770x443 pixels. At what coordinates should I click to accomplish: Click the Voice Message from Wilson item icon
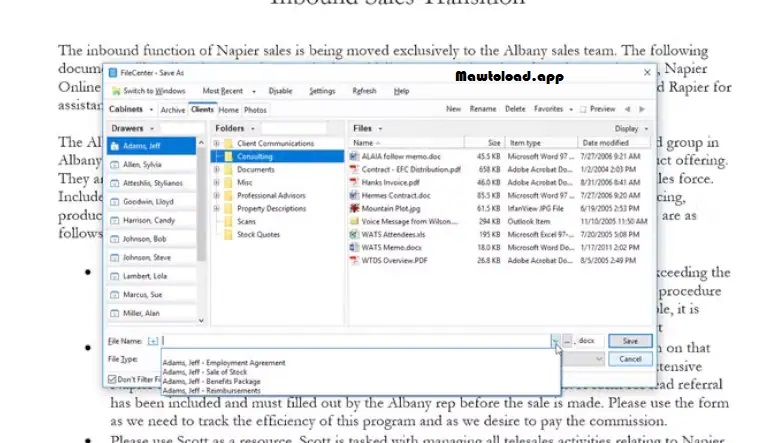pyautogui.click(x=354, y=222)
